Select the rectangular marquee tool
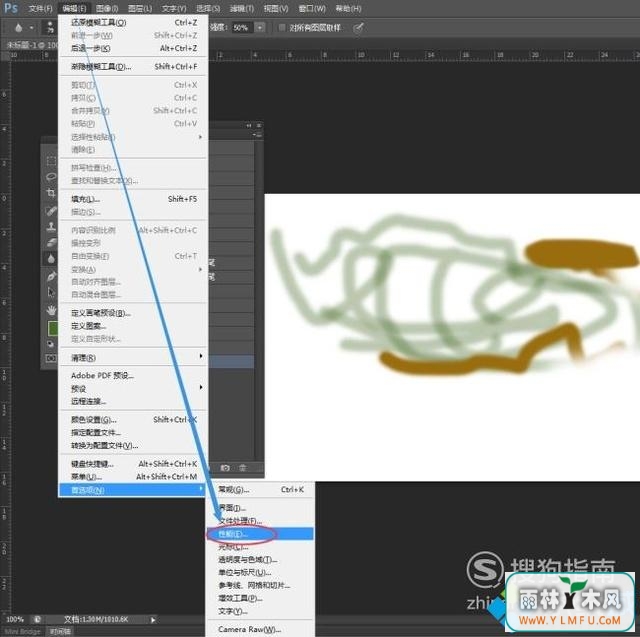Screen dimensions: 640x637 click(51, 161)
